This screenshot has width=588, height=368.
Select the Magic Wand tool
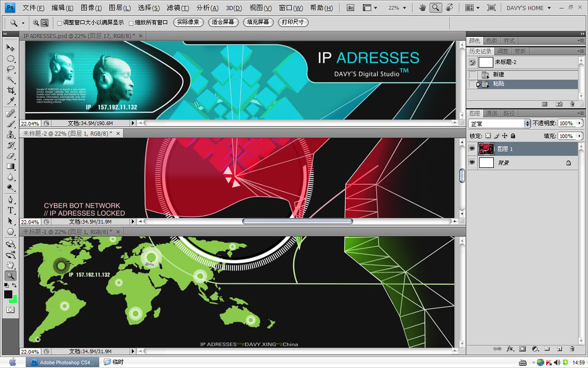pyautogui.click(x=10, y=79)
